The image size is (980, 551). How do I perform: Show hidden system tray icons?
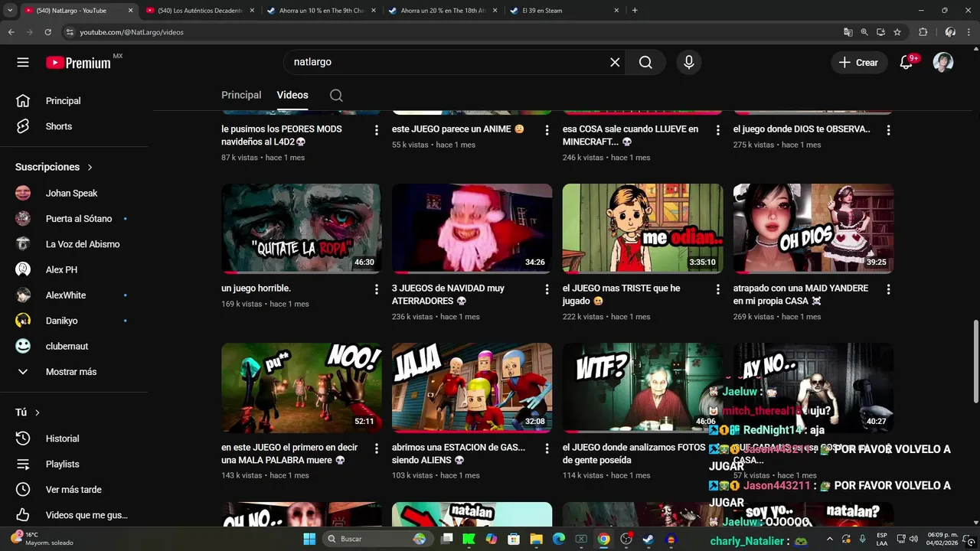pyautogui.click(x=829, y=539)
